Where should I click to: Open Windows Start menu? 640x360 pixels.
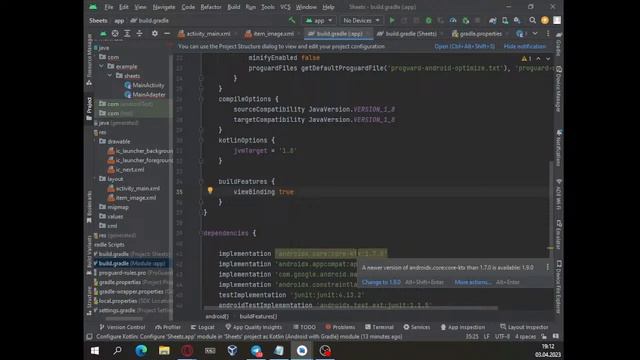tap(95, 351)
